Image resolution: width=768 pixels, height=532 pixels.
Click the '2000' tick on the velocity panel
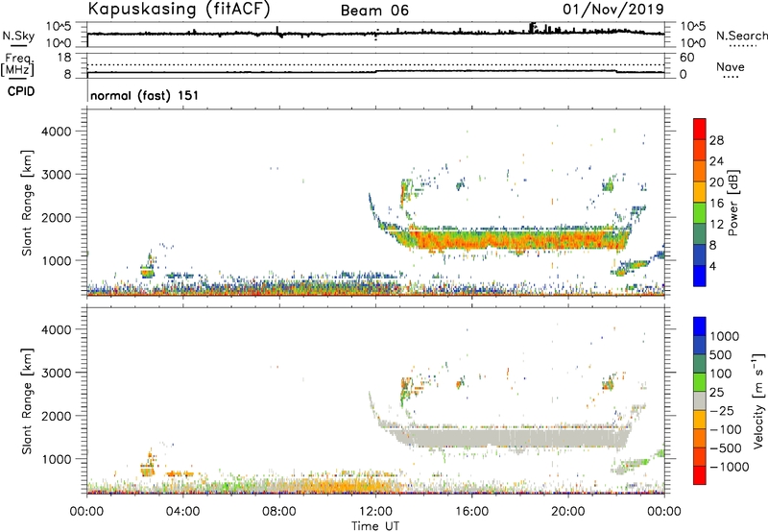tap(57, 416)
